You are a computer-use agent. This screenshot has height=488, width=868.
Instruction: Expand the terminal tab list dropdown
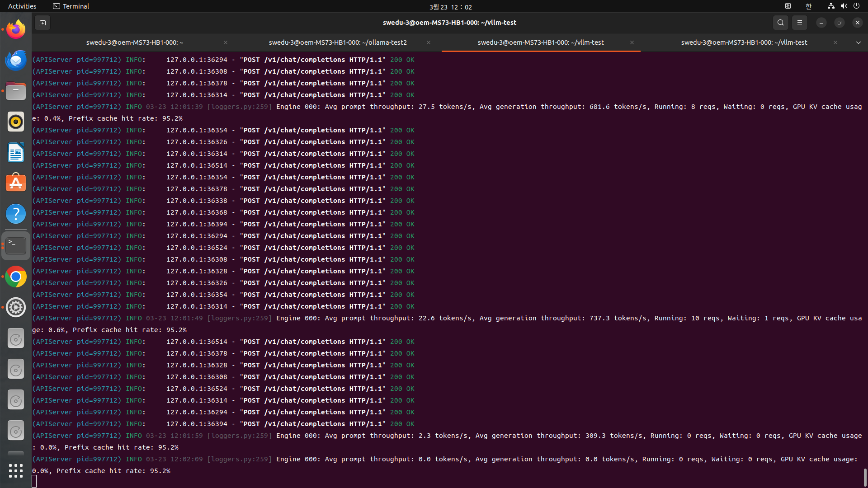pyautogui.click(x=858, y=42)
